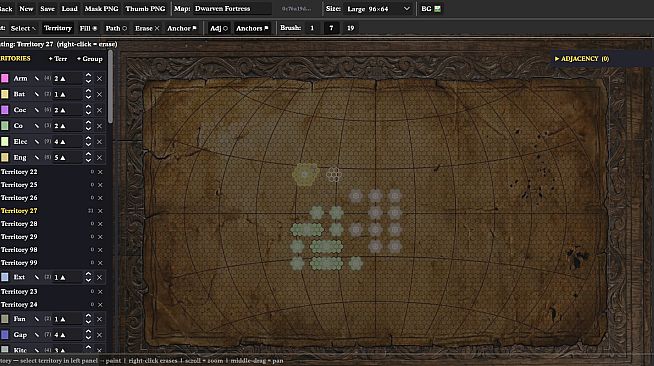Adjust the Elec group bonus stepper
Viewport: 654px width, 366px height.
pyautogui.click(x=88, y=142)
